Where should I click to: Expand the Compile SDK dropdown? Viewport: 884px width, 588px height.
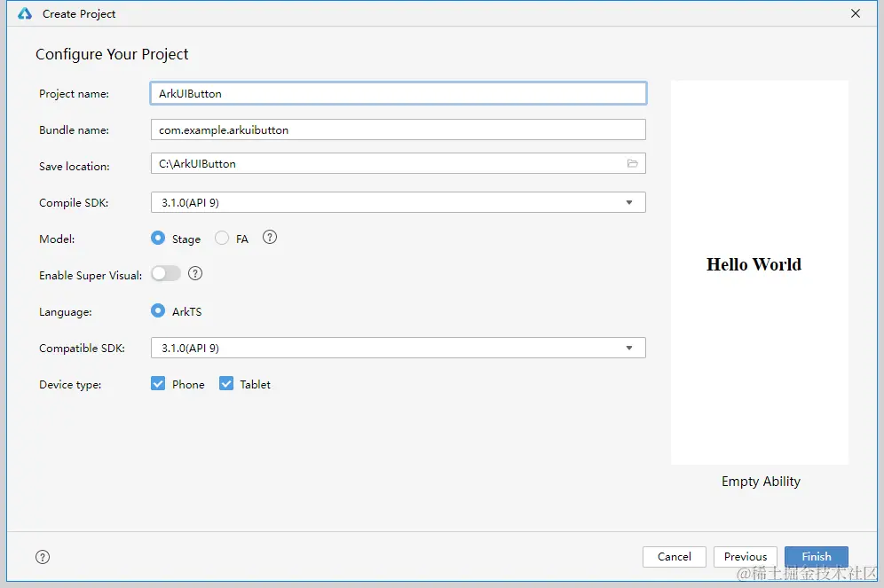pos(629,202)
